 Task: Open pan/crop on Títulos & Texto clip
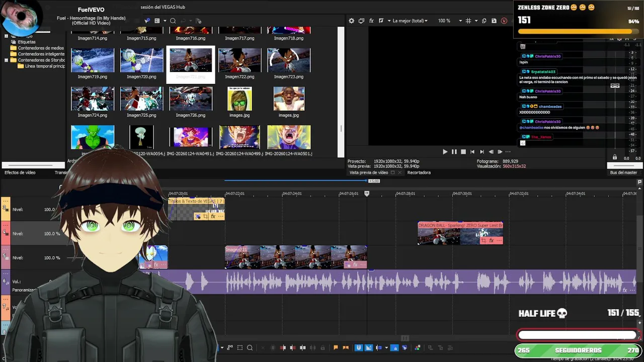coord(205,216)
